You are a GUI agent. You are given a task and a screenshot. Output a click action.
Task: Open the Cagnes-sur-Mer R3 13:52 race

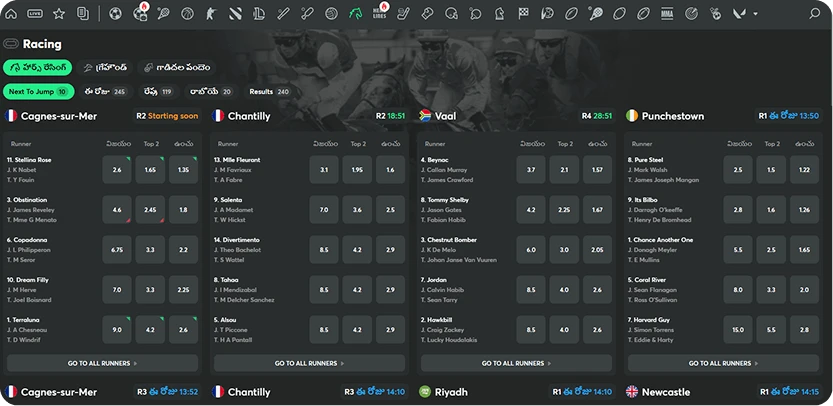(x=102, y=392)
